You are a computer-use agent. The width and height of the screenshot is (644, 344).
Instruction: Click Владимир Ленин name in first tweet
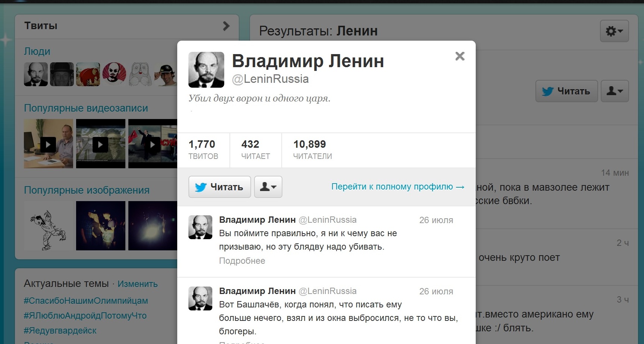coord(257,220)
